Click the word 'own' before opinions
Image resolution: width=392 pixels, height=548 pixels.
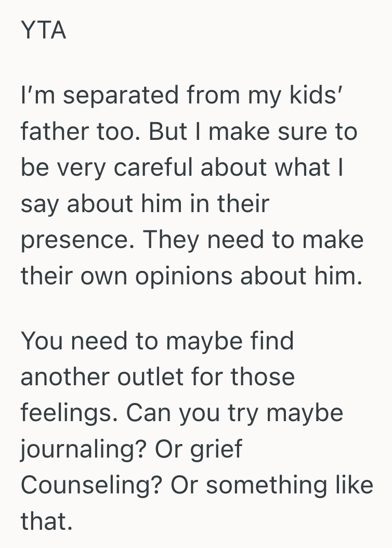(107, 276)
